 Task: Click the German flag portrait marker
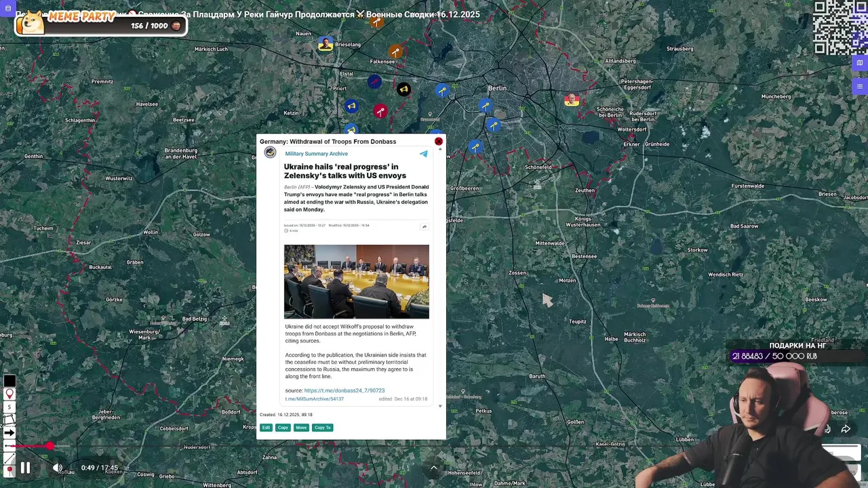point(571,100)
